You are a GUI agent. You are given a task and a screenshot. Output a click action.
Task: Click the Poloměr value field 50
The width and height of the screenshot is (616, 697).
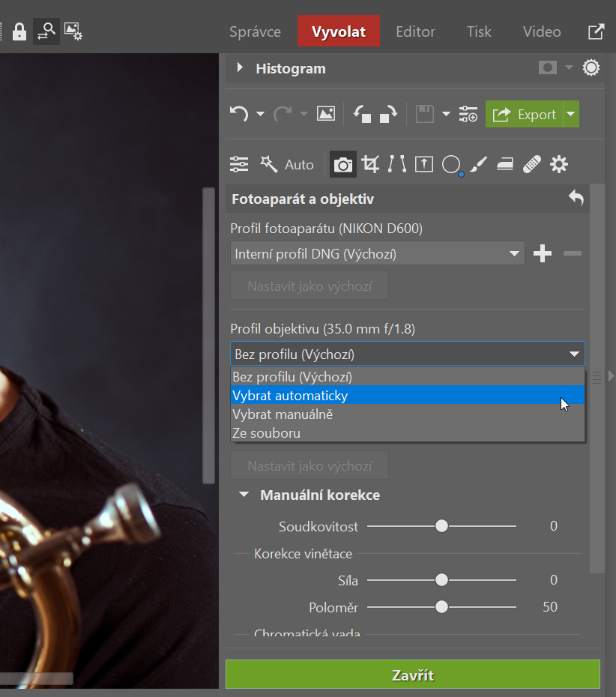[550, 607]
